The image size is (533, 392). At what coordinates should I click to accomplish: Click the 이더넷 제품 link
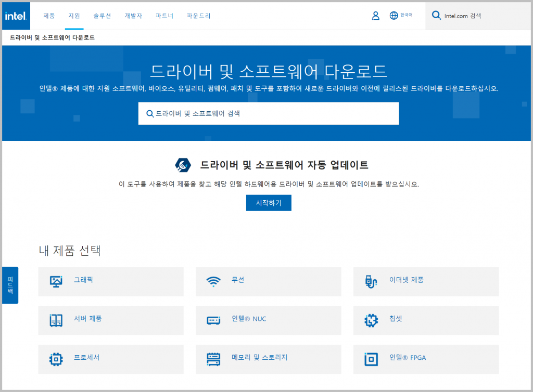(407, 280)
